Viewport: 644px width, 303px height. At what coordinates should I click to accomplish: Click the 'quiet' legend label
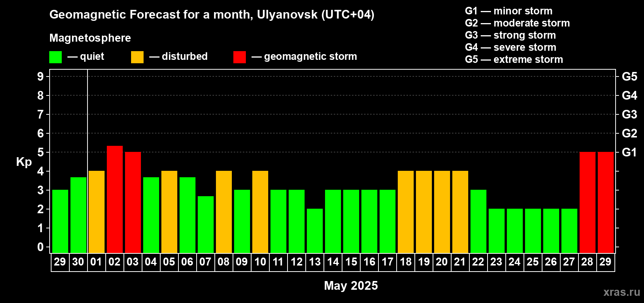coord(92,56)
